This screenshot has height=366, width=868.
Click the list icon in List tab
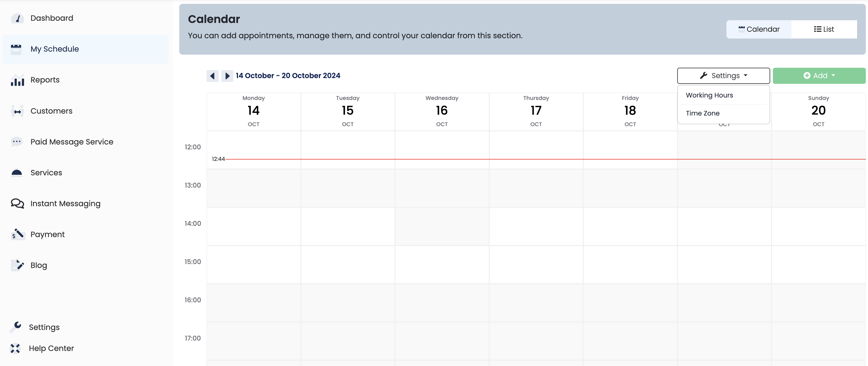coord(817,29)
